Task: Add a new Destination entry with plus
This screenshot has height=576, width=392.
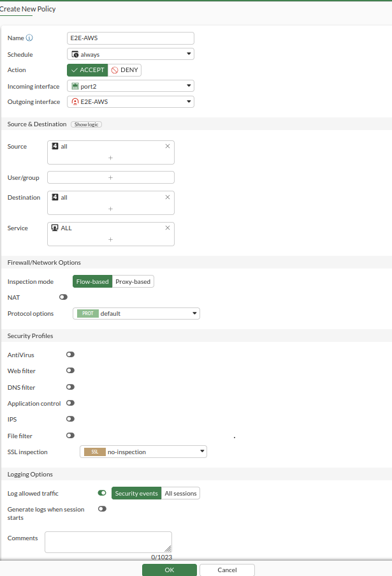Action: click(x=110, y=209)
